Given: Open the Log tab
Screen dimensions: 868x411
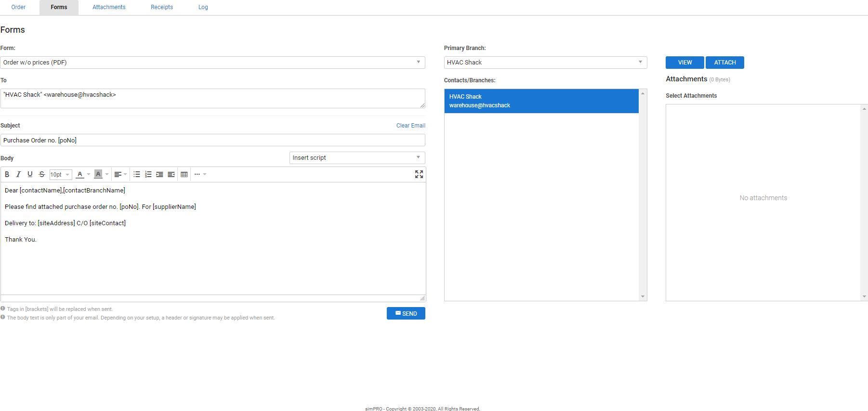Looking at the screenshot, I should 203,7.
